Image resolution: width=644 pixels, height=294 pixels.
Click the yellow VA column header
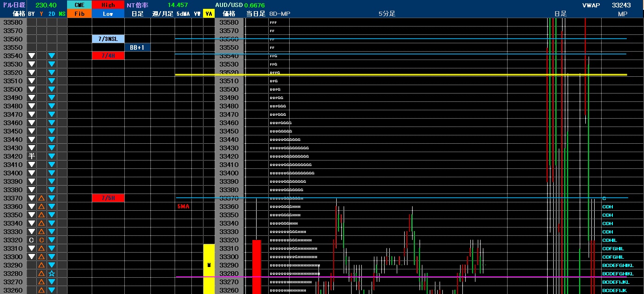point(209,14)
